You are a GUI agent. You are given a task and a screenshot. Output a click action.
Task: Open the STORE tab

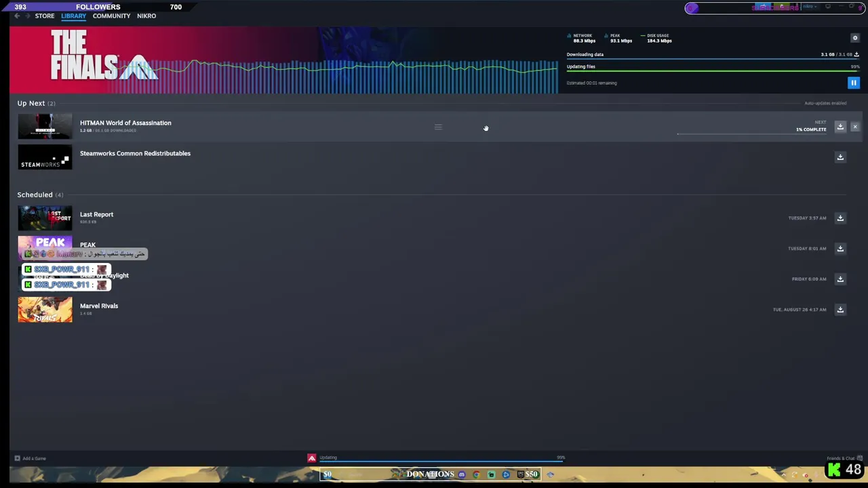click(x=45, y=16)
